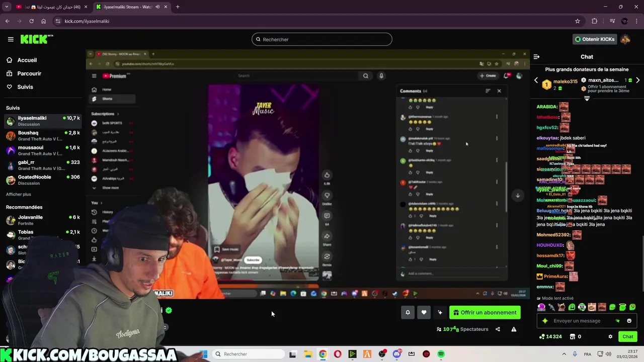Click Offrir un abonnement button

coord(485,312)
